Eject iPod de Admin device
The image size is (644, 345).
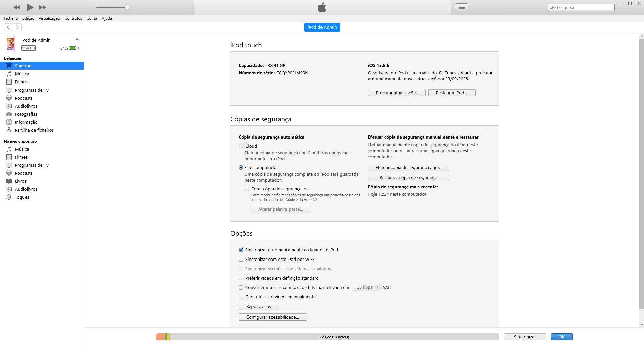pyautogui.click(x=77, y=40)
